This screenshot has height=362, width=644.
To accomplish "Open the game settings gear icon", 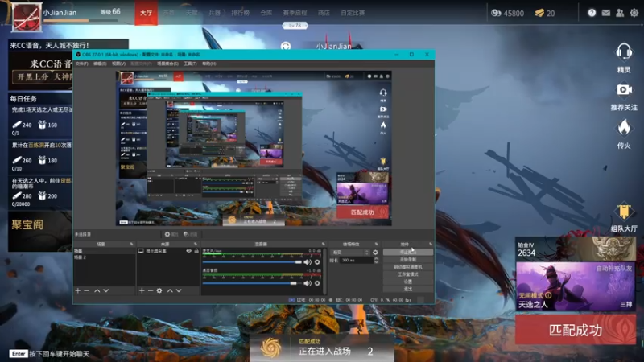I will pos(634,13).
